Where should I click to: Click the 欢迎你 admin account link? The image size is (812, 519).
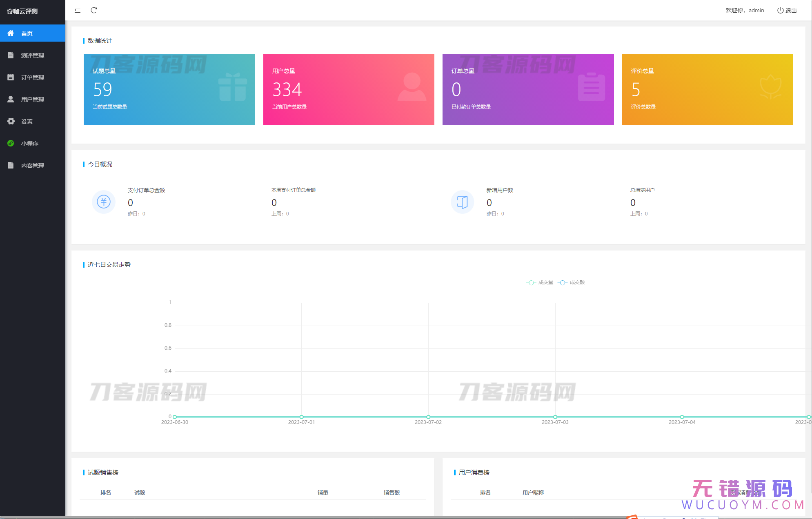click(x=745, y=10)
